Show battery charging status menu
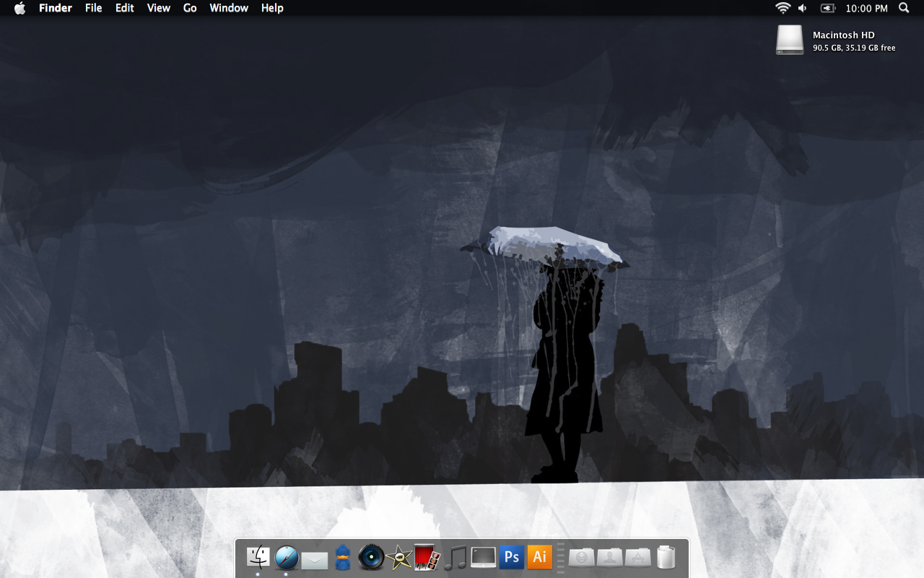Viewport: 924px width, 578px height. click(827, 8)
